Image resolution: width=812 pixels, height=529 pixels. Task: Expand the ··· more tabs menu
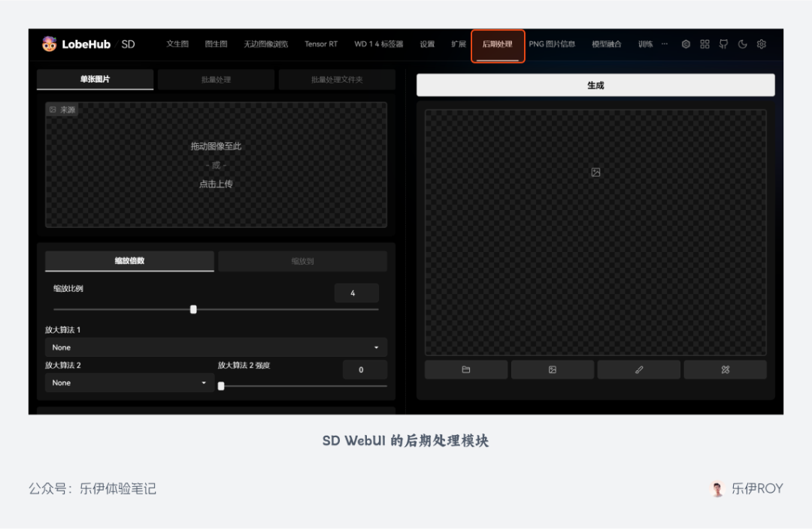[665, 44]
